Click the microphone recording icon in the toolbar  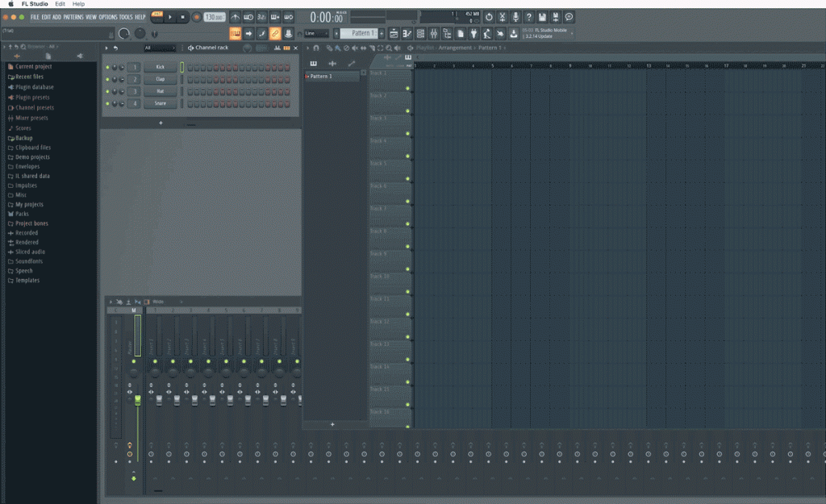515,16
